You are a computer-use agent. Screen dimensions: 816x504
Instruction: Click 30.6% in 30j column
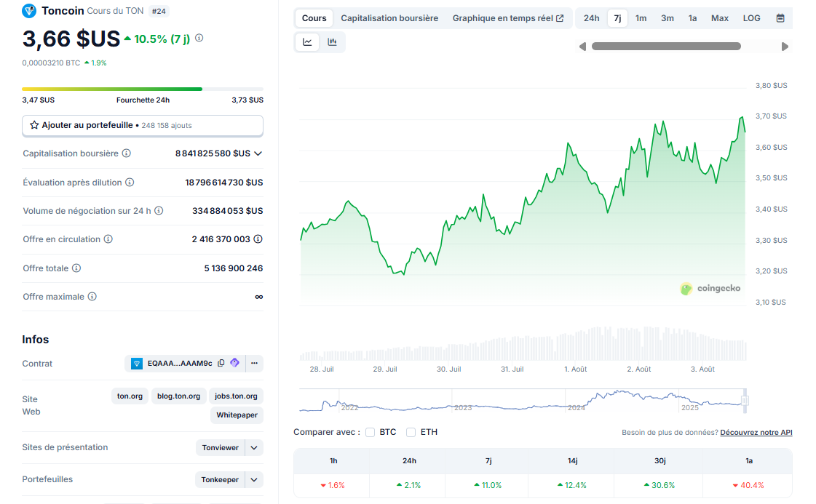coord(659,485)
